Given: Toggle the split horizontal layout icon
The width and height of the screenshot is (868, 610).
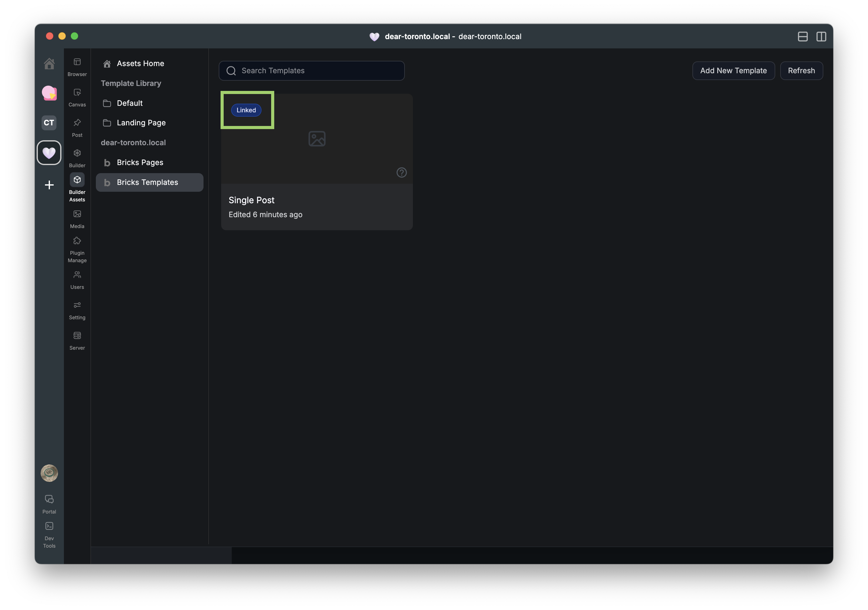Looking at the screenshot, I should click(803, 36).
